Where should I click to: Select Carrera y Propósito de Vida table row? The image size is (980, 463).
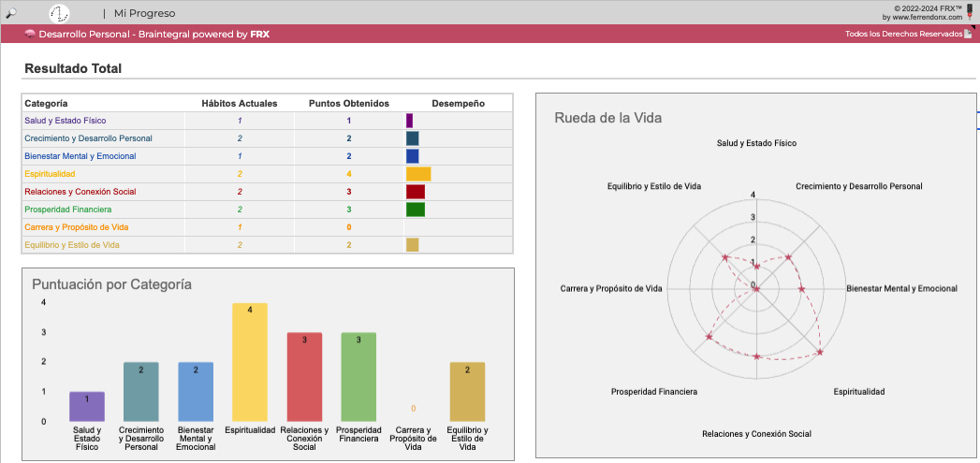[x=268, y=227]
